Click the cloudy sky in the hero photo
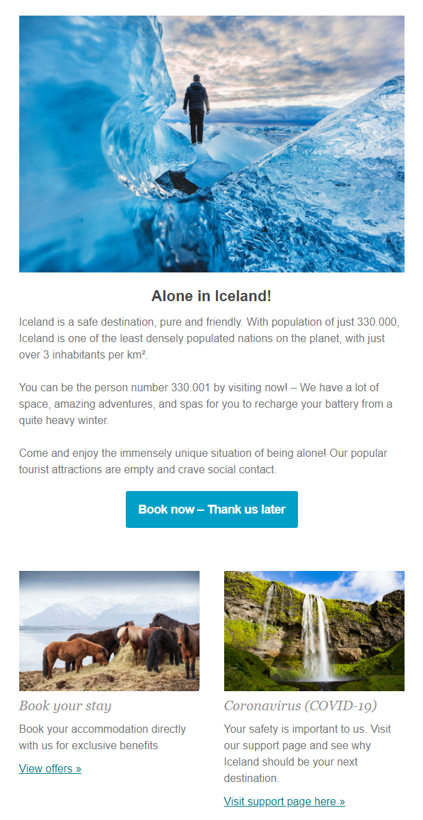 tap(282, 58)
